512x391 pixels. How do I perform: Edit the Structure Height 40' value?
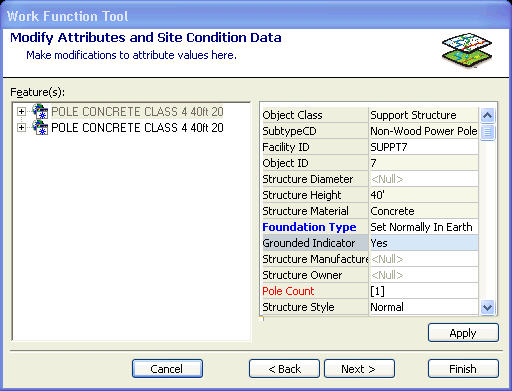[424, 195]
